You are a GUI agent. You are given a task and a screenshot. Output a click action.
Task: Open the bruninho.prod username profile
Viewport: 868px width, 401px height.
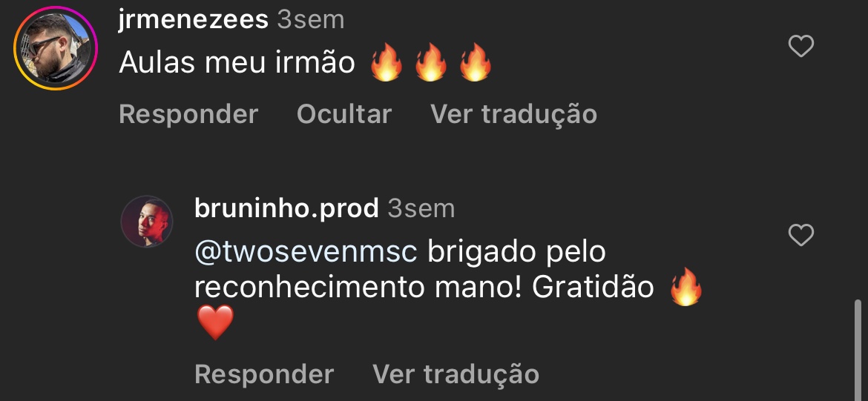[286, 208]
